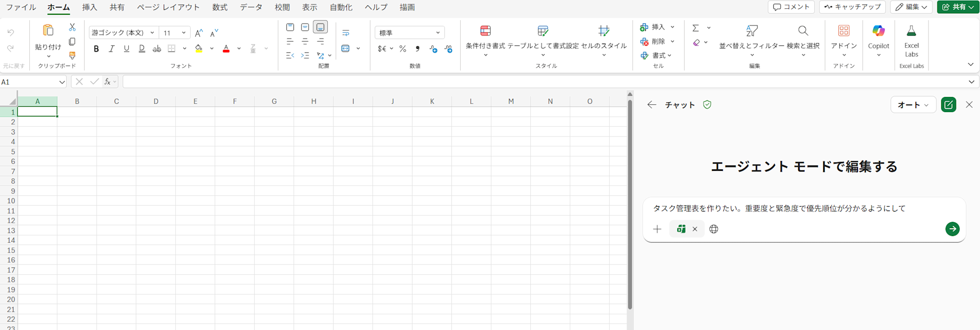Image resolution: width=980 pixels, height=330 pixels.
Task: Click the Borders icon
Action: tap(171, 48)
